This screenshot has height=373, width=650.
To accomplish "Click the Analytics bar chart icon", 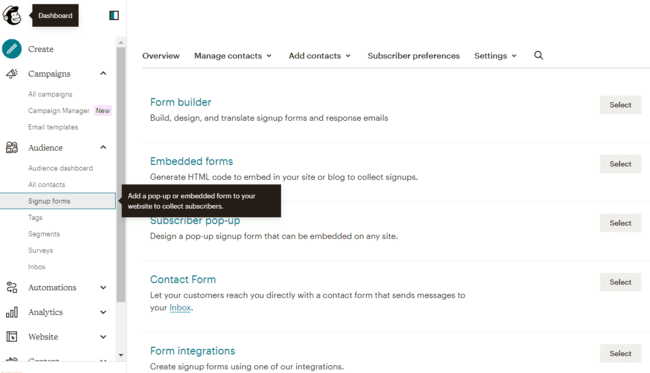I will [x=12, y=312].
